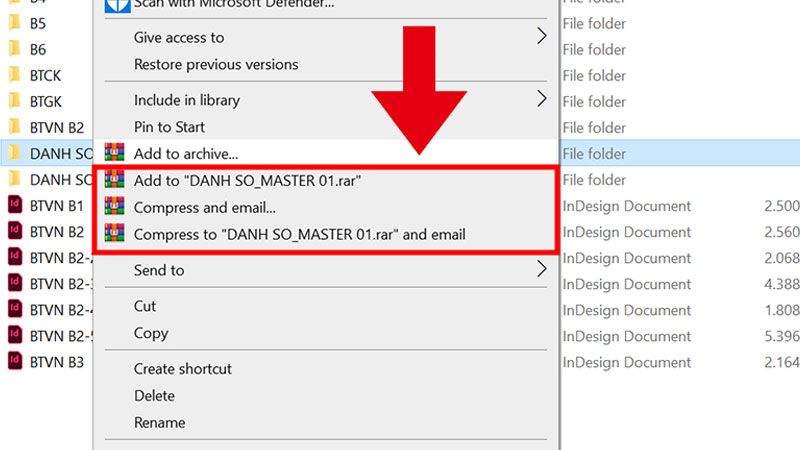Viewport: 800px width, 450px height.
Task: Click WinRAR icon beside Compress and email
Action: tap(114, 206)
